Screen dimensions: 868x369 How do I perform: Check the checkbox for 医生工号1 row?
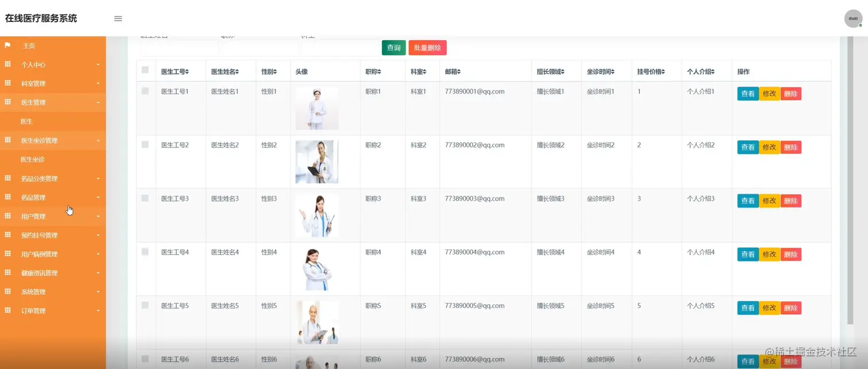click(x=145, y=91)
